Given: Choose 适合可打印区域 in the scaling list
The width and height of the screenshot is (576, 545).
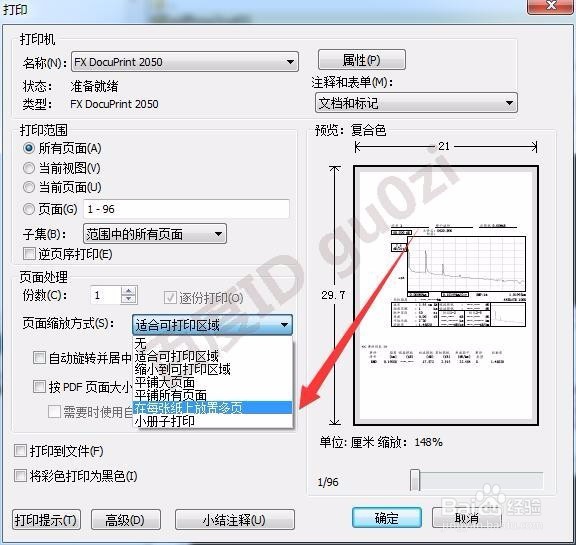Looking at the screenshot, I should pyautogui.click(x=212, y=356).
